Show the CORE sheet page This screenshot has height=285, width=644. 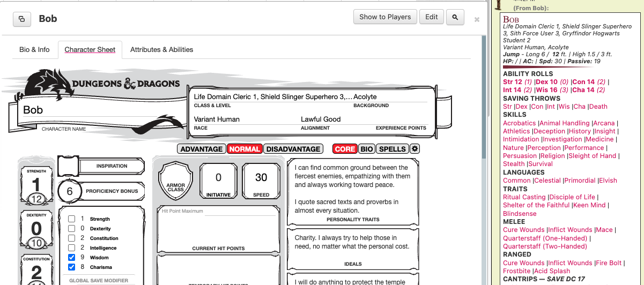pos(345,149)
